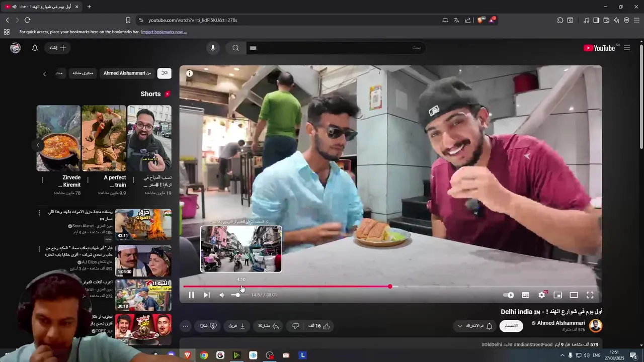Image resolution: width=644 pixels, height=362 pixels.
Task: Go back to the previous page
Action: pyautogui.click(x=7, y=20)
